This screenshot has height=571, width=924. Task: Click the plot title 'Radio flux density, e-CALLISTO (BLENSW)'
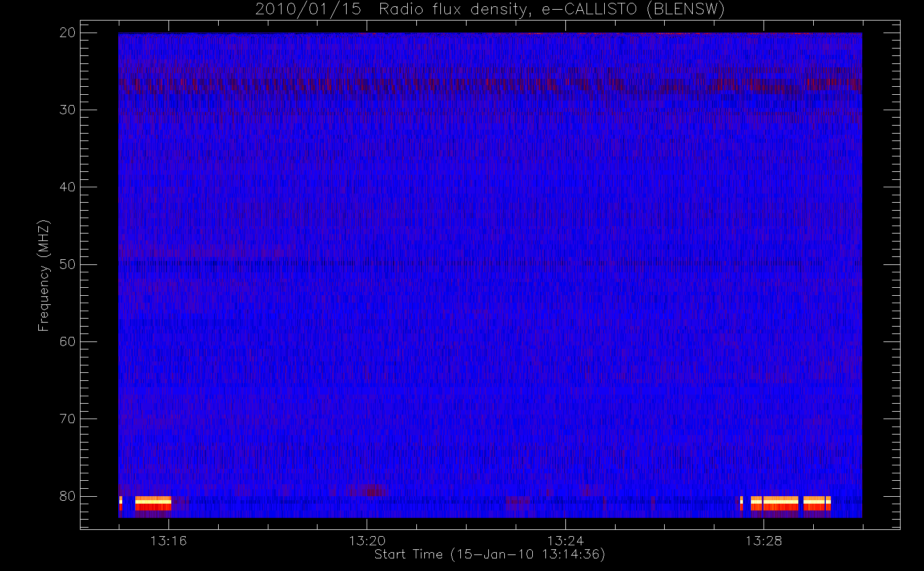tap(552, 10)
